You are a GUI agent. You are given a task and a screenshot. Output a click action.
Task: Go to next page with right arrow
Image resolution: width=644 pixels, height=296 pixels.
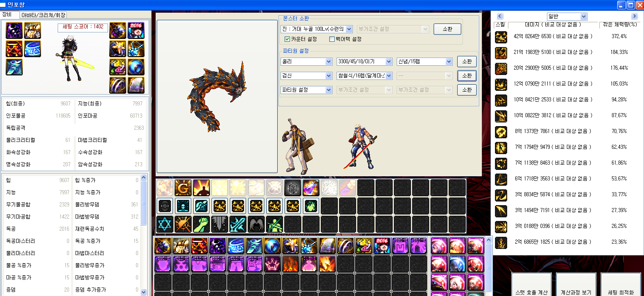coord(634,16)
